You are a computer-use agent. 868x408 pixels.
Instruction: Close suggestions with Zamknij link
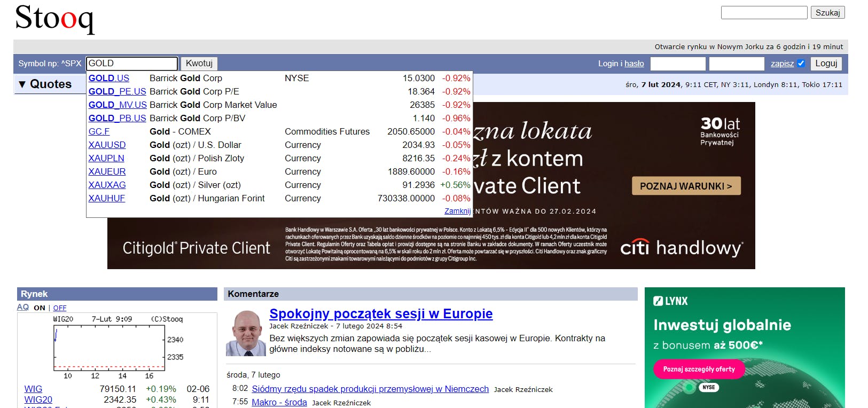point(458,211)
